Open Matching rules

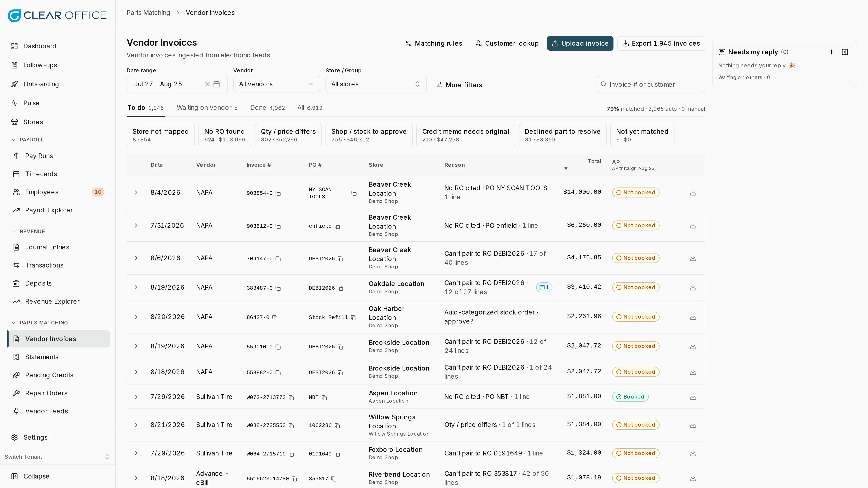coord(434,43)
